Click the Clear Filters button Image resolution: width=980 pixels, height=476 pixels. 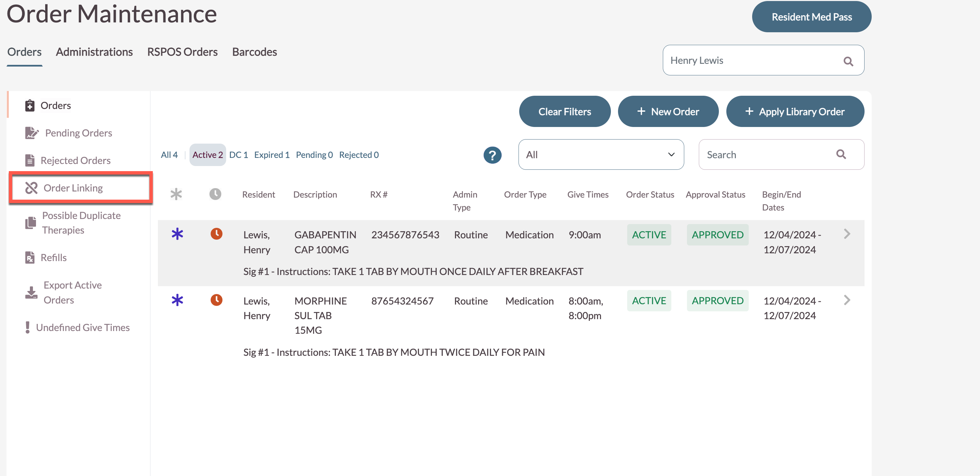tap(564, 111)
